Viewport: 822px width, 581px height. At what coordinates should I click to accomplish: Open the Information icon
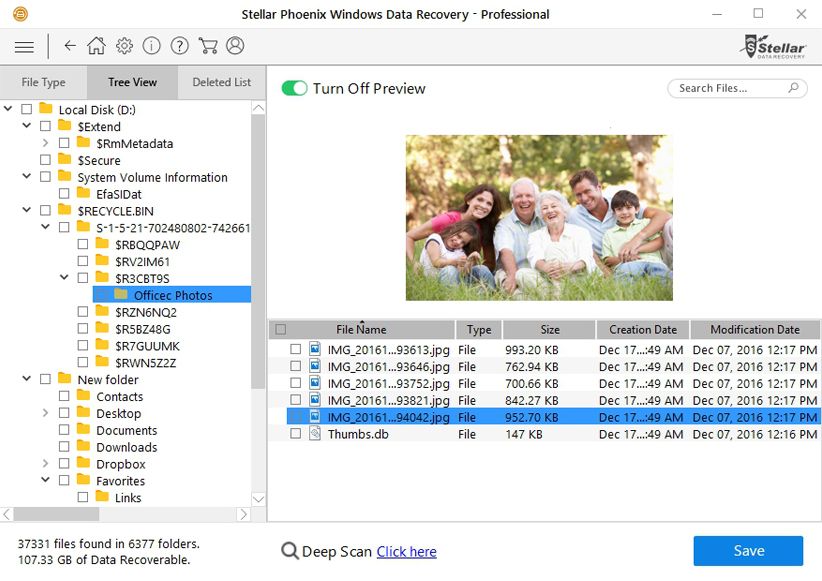point(152,46)
